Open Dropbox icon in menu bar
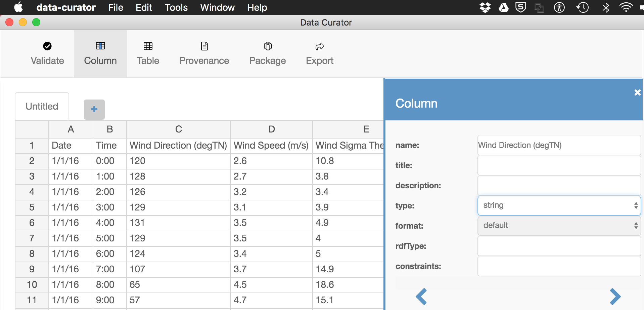The height and width of the screenshot is (310, 644). 485,7
